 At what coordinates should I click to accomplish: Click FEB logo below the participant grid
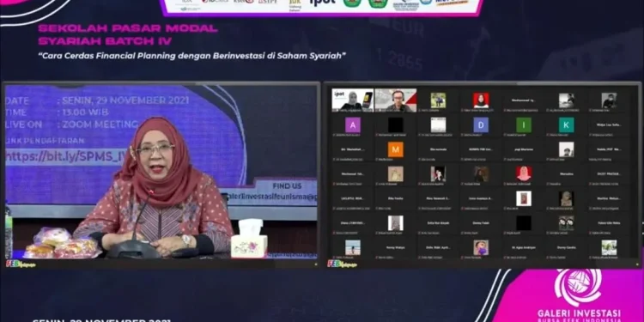point(342,264)
